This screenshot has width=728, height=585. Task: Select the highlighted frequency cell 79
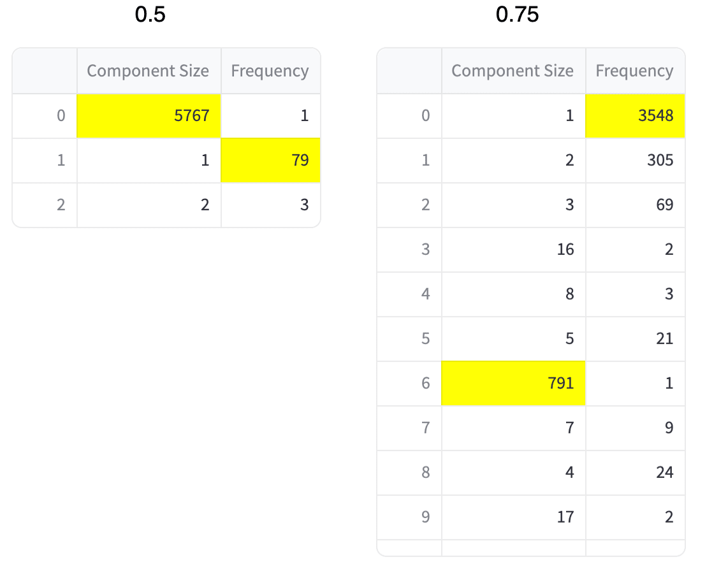point(271,160)
